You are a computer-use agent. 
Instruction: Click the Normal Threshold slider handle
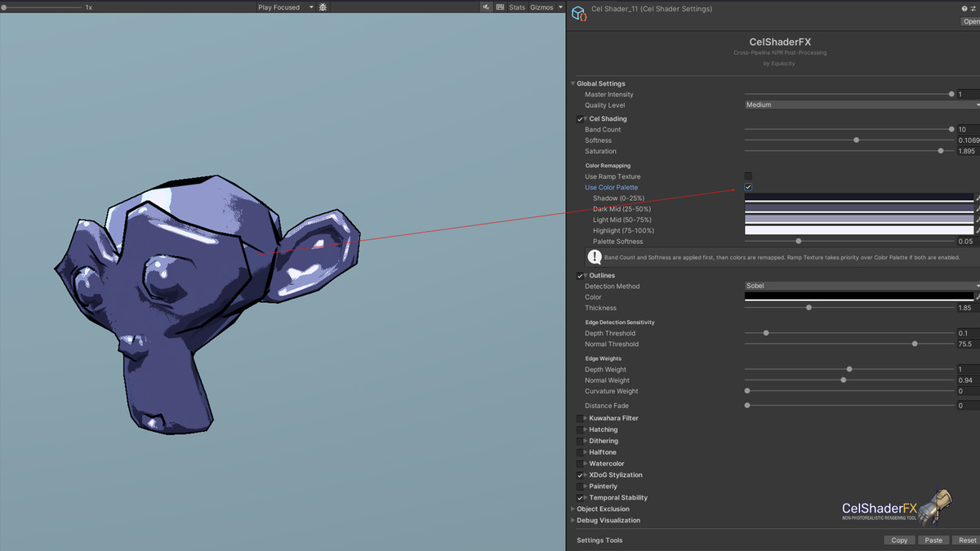[x=915, y=344]
